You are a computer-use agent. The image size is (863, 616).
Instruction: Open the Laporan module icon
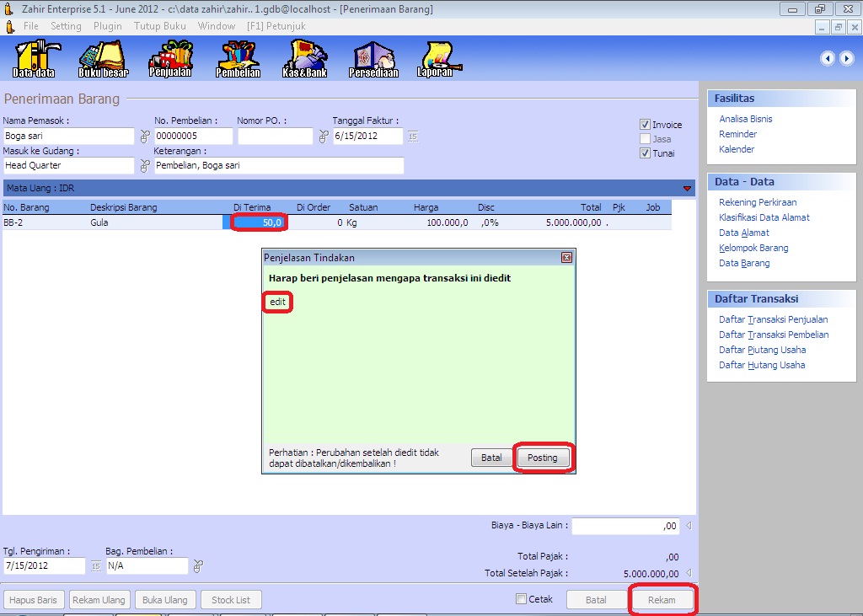tap(435, 59)
